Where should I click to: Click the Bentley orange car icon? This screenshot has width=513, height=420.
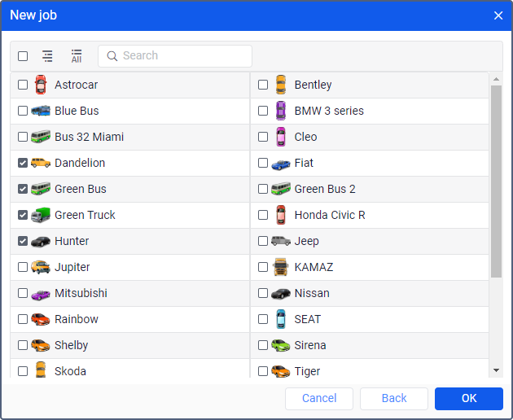[281, 85]
